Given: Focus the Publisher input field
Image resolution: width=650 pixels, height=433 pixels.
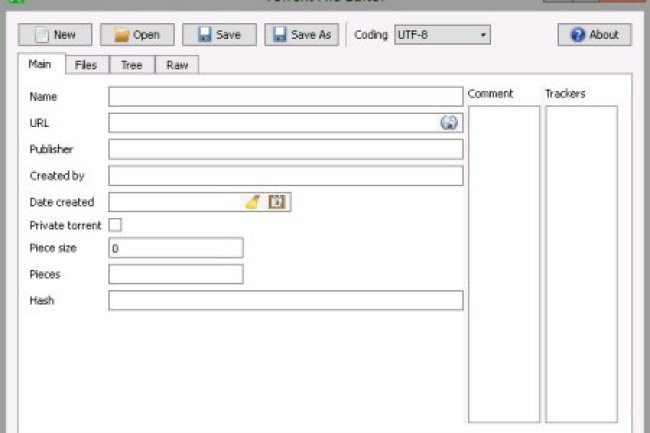Looking at the screenshot, I should pos(286,149).
